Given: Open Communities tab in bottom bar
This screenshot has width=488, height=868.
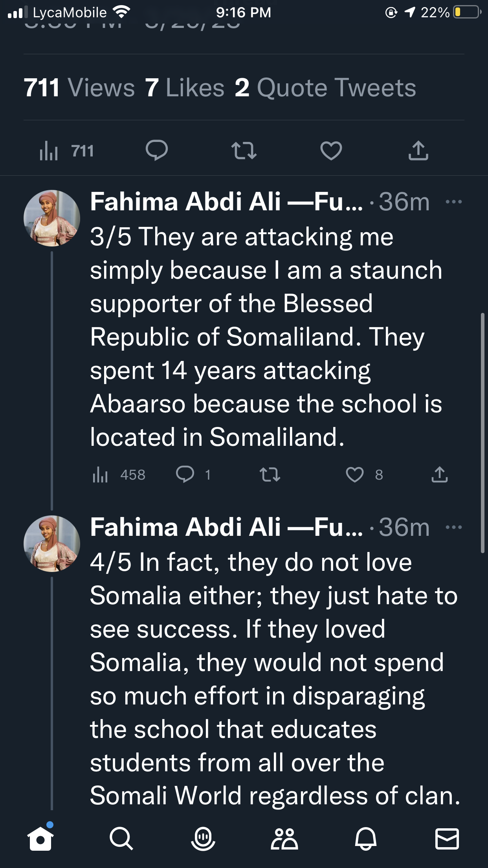Looking at the screenshot, I should point(284,839).
